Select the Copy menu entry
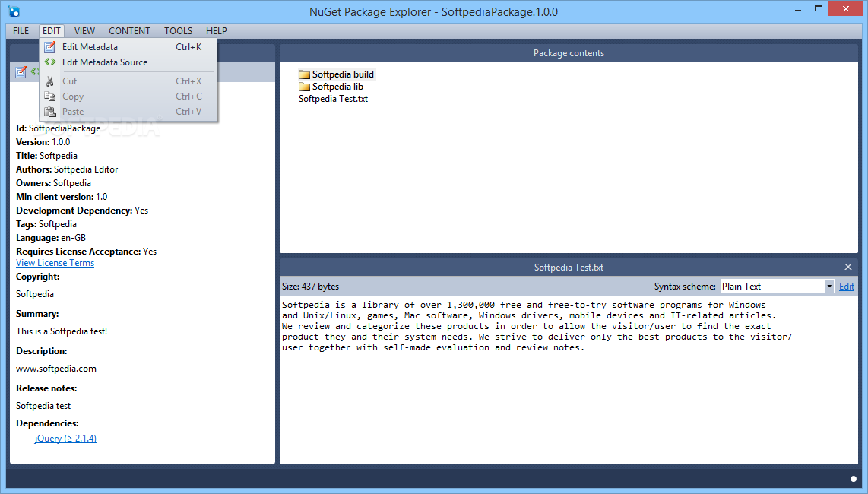 point(128,97)
